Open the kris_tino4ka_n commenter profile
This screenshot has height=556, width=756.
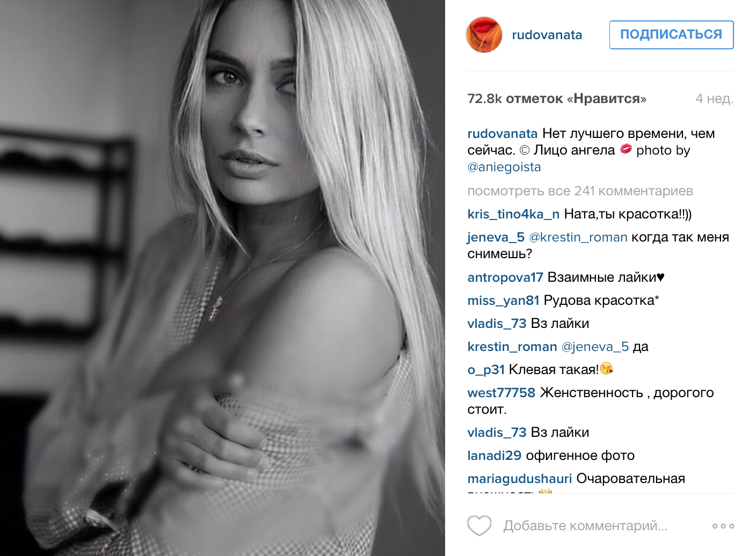[513, 214]
